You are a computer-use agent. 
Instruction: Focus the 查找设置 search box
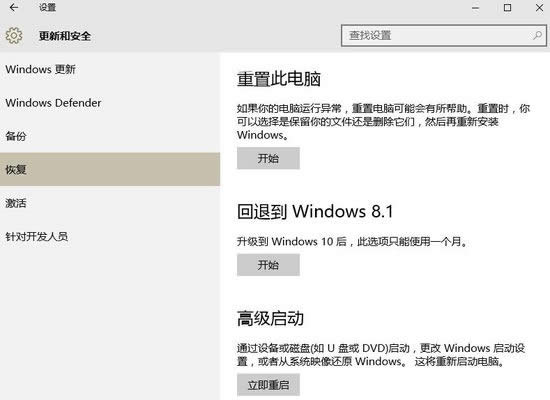444,35
